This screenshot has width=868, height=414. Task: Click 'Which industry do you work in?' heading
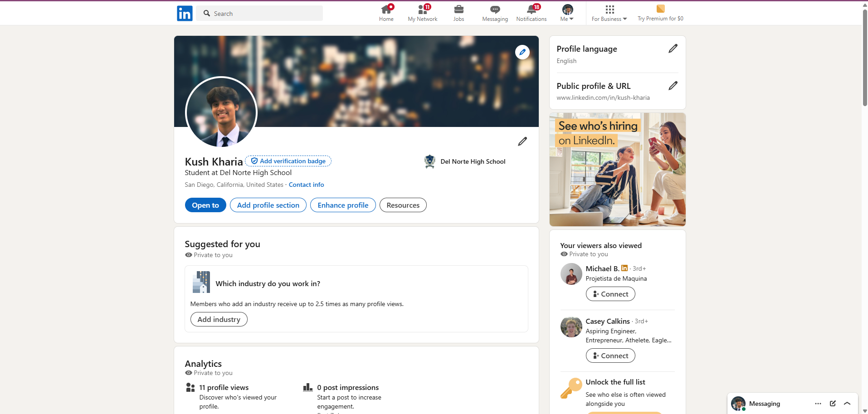click(x=268, y=283)
